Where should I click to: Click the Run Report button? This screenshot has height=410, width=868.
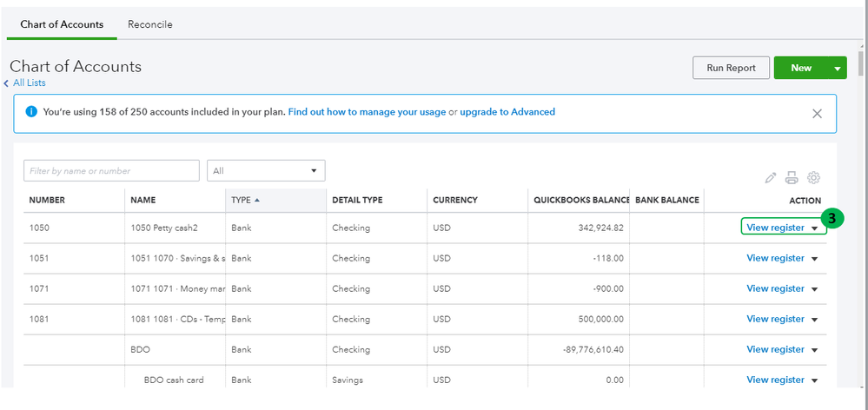click(x=731, y=68)
